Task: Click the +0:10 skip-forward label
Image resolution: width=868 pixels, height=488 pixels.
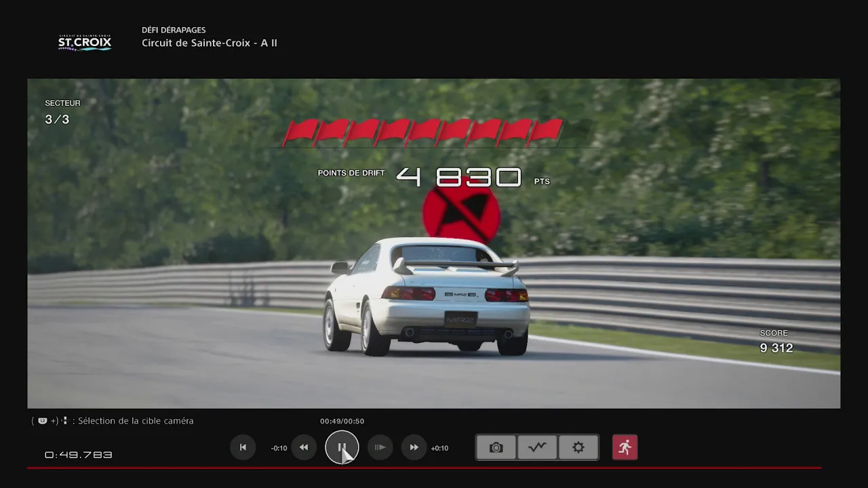Action: pyautogui.click(x=439, y=448)
